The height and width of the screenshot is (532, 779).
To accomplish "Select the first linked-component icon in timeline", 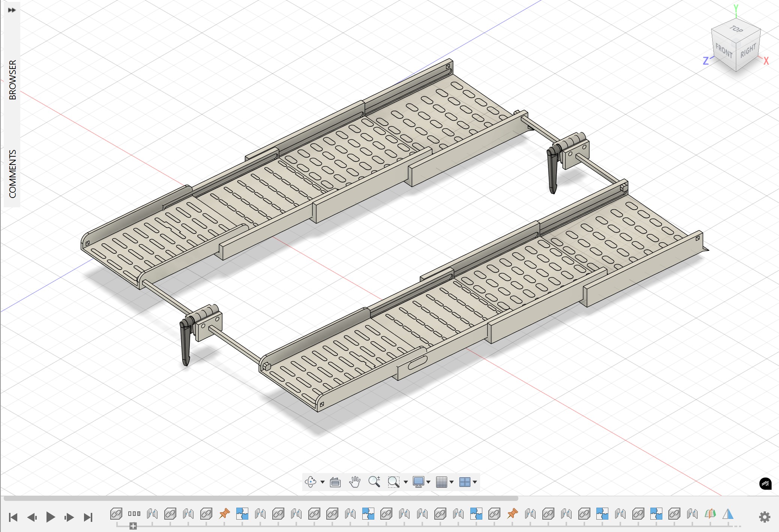I will [116, 514].
